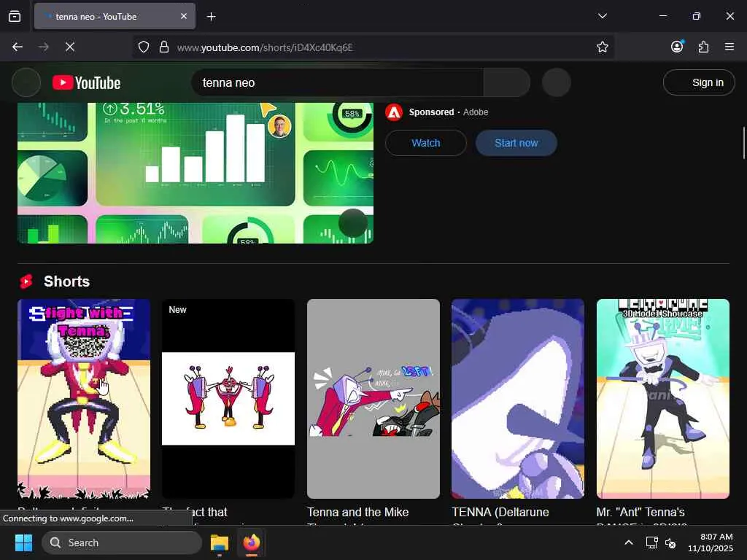Screen dimensions: 747x560
Task: Open the Adobe sponsored chart thumbnail
Action: (196, 173)
